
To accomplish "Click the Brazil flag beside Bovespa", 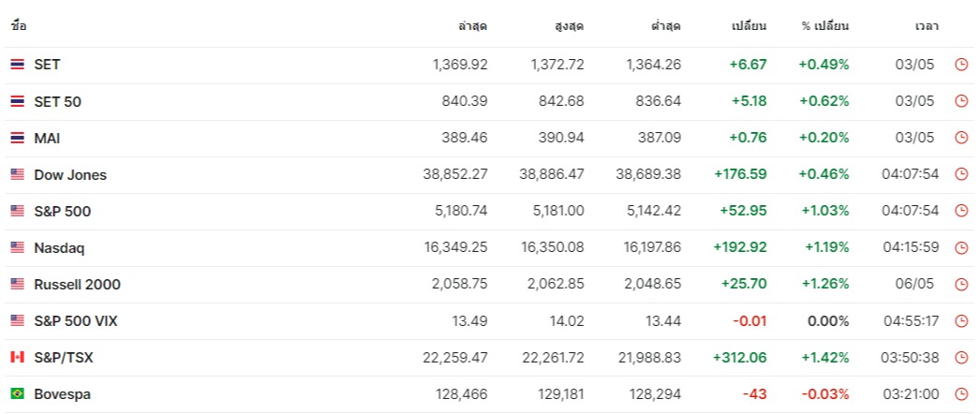I will [x=17, y=394].
